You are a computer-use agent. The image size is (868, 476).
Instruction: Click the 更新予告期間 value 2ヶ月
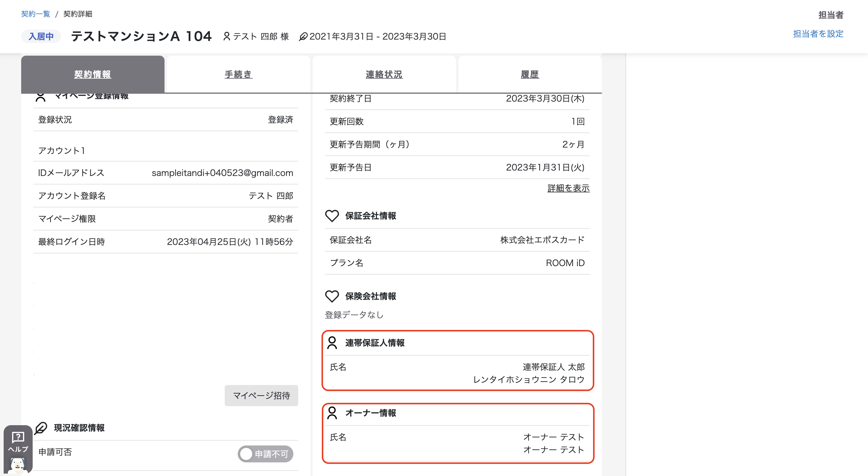[x=573, y=144]
